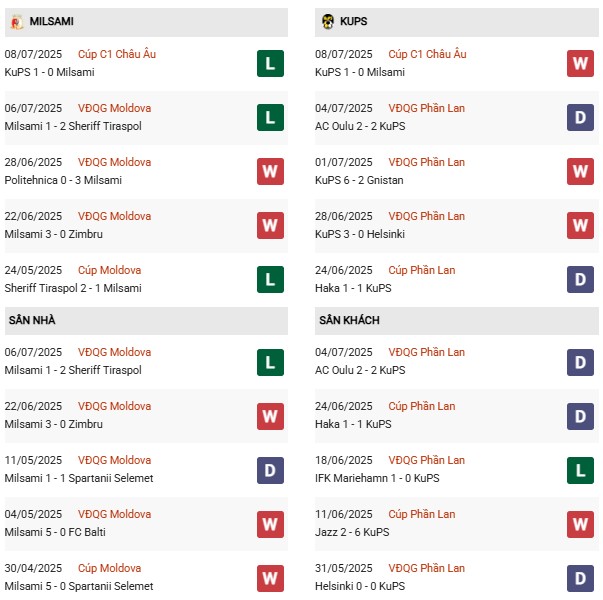The height and width of the screenshot is (600, 603).
Task: Click L badge for IFK Mariehamn 1-0 KuPS
Action: tap(580, 470)
